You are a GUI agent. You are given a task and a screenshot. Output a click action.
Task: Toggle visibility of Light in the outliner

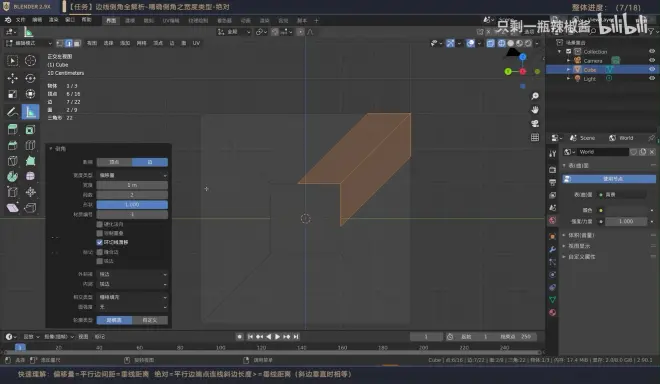(x=652, y=78)
